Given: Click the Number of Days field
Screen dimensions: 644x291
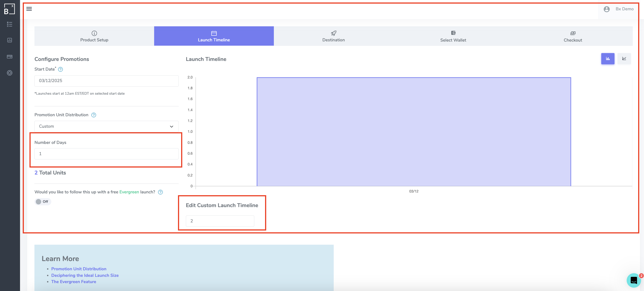Looking at the screenshot, I should coord(106,154).
